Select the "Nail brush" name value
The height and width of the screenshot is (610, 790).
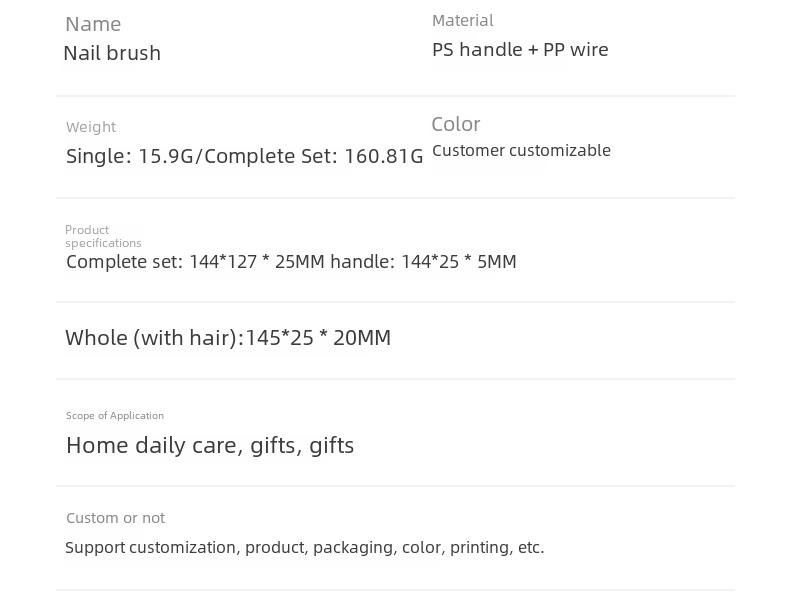pyautogui.click(x=112, y=53)
